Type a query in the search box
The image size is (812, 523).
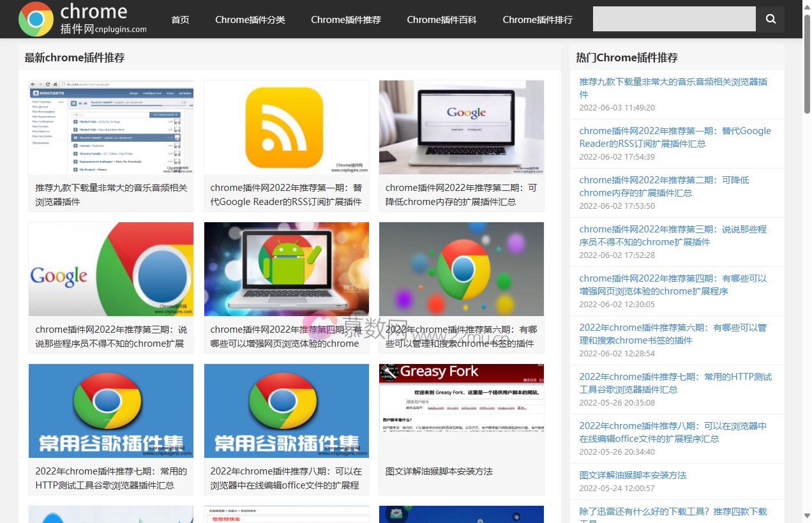tap(673, 19)
